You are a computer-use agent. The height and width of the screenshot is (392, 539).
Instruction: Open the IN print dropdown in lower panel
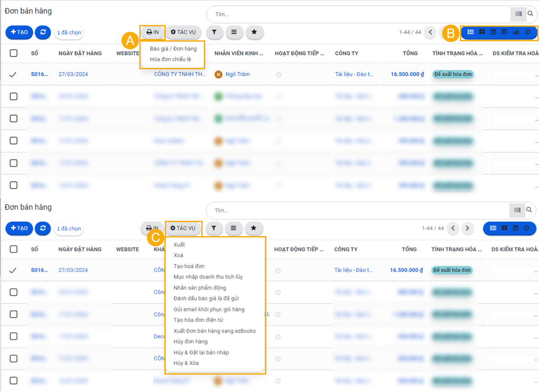(x=152, y=228)
